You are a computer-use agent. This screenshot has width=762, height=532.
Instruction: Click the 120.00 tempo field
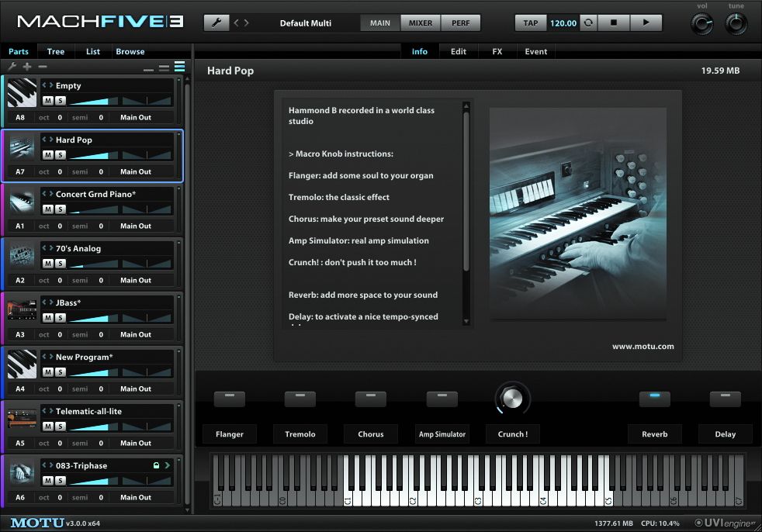click(x=563, y=22)
